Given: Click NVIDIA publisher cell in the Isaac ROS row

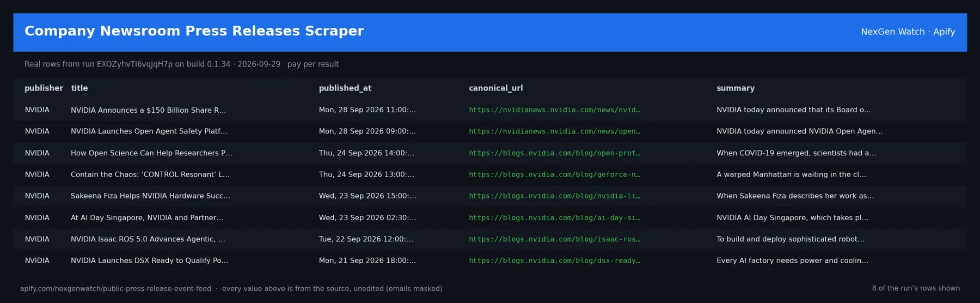Looking at the screenshot, I should [x=37, y=239].
